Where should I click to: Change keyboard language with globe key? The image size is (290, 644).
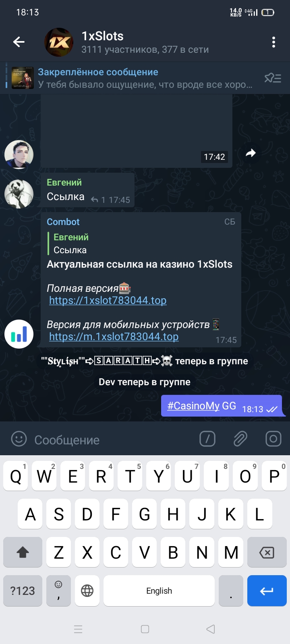pyautogui.click(x=87, y=590)
